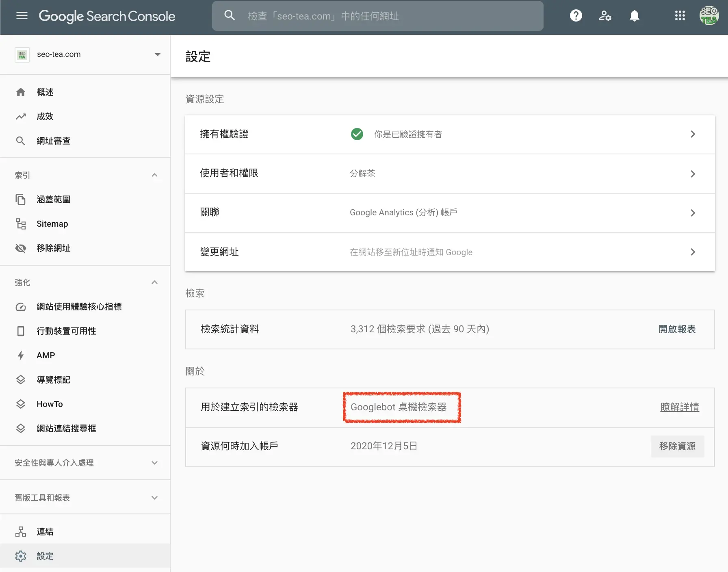This screenshot has width=728, height=572.
Task: Expand 安全性與專人介入處理 section
Action: (154, 463)
